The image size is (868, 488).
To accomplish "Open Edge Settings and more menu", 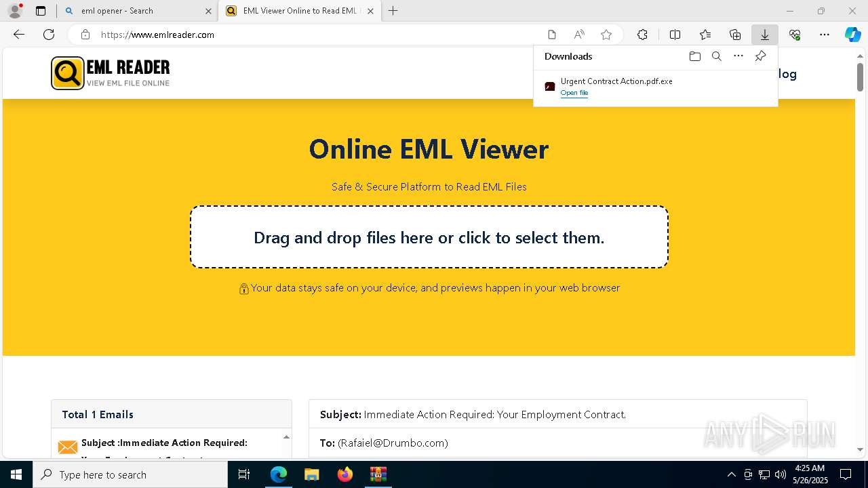I will (825, 35).
